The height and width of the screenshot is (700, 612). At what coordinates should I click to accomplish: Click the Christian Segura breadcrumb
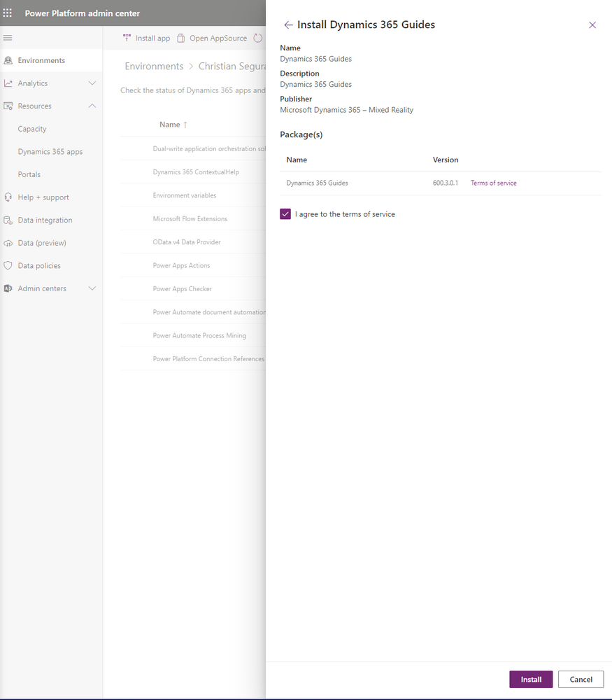coord(232,66)
